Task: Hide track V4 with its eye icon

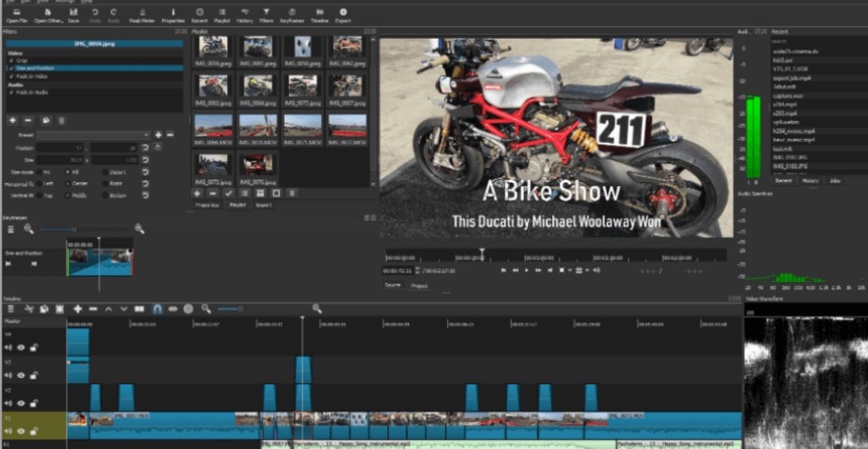Action: [21, 348]
